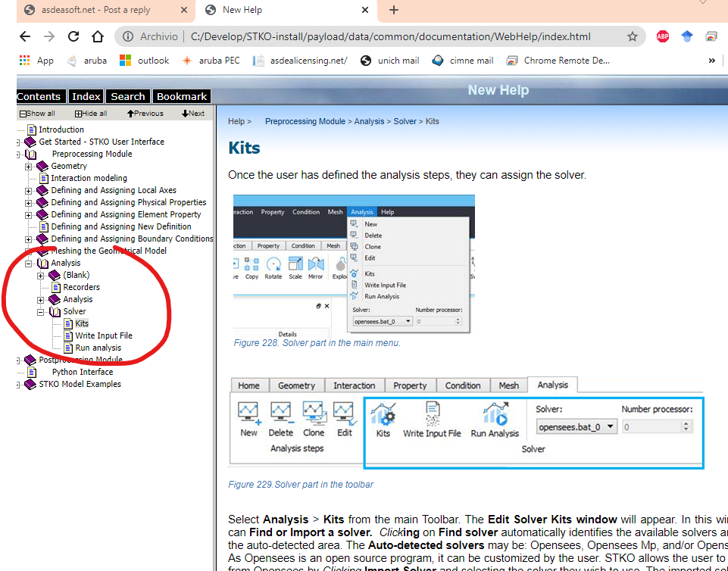
Task: Open the aruba PEC bookmark
Action: [211, 61]
